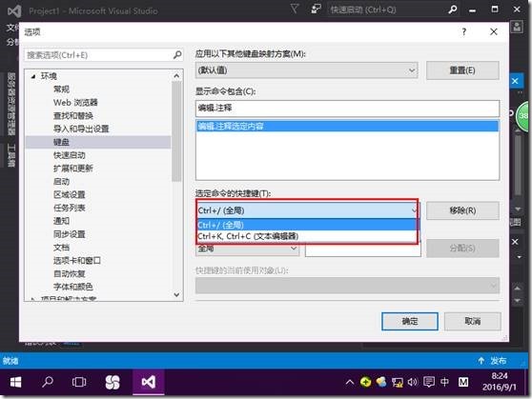This screenshot has height=399, width=532.
Task: Open the notifications flag icon in title bar
Action: 295,10
